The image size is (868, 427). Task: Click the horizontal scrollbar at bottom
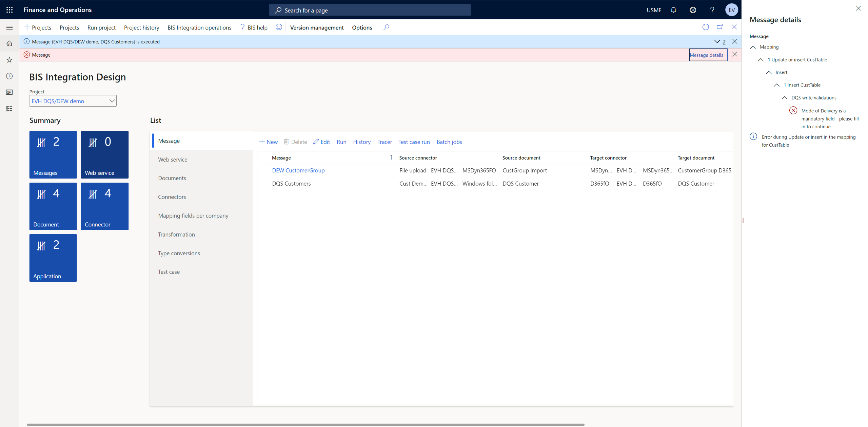(x=305, y=424)
